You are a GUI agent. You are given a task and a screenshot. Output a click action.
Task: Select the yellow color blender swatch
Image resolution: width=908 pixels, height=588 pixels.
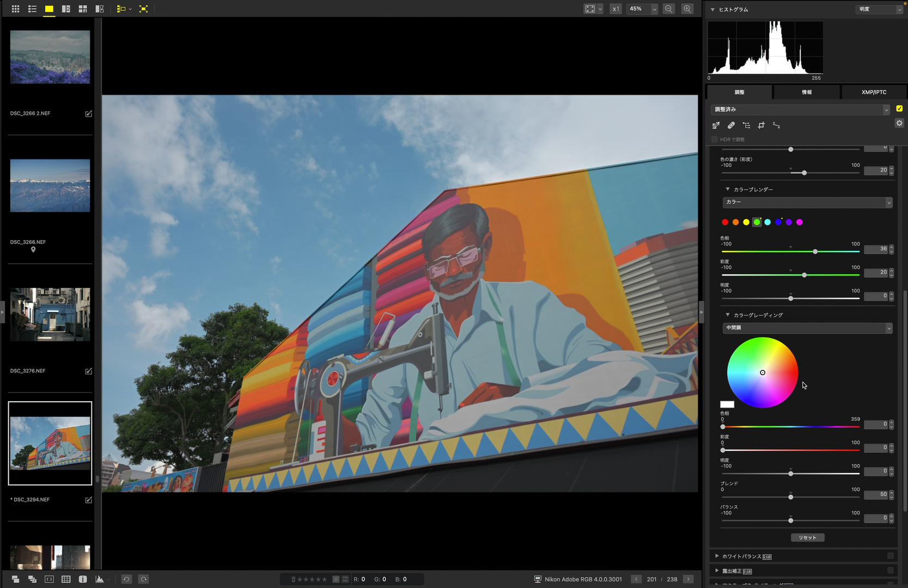pos(746,222)
